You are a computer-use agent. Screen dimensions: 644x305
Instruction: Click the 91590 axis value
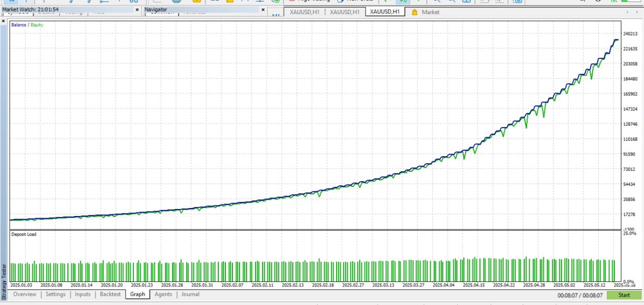(630, 154)
